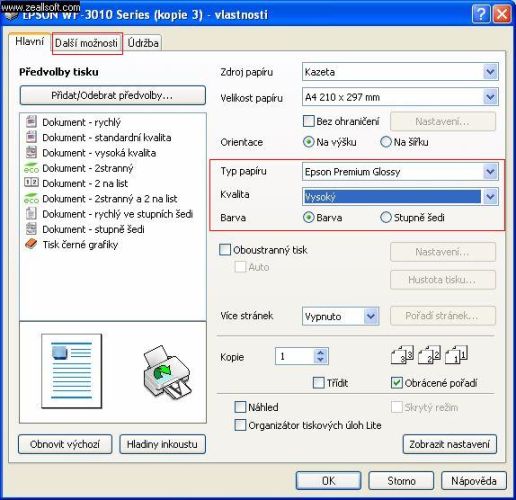Select preset text Dokument - 2 na list

point(85,183)
